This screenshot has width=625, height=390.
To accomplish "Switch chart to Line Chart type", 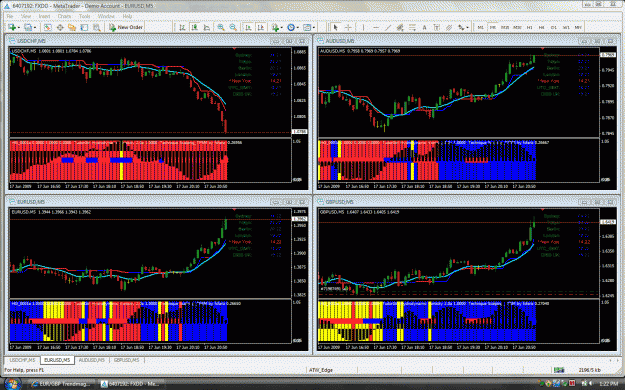I will [x=207, y=27].
